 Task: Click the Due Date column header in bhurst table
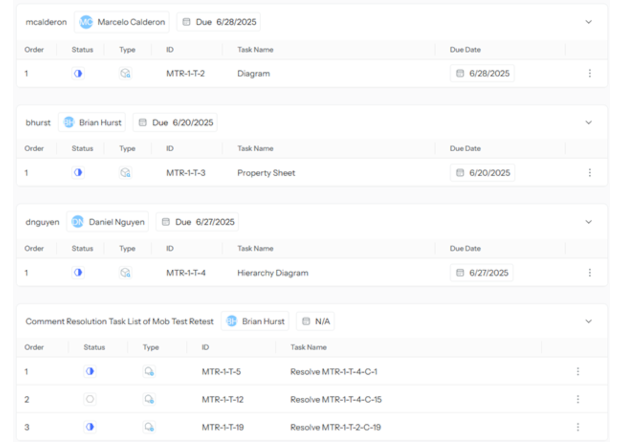[x=465, y=148]
